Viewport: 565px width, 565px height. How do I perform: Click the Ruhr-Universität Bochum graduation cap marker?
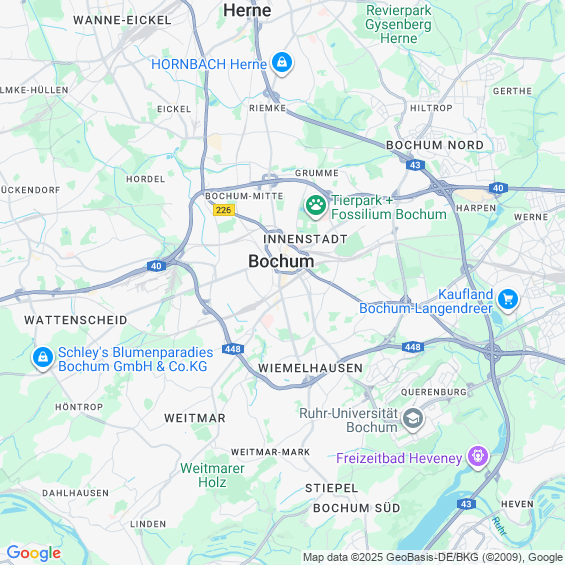pos(413,419)
